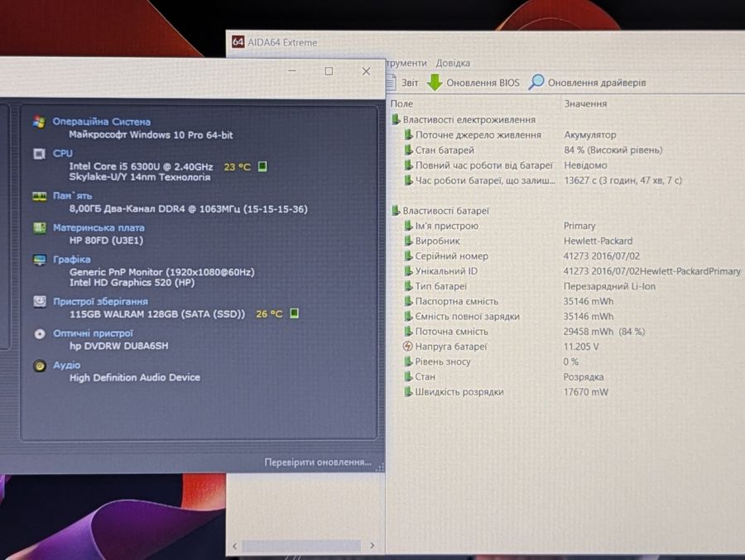Click the Аудіо heading link
The height and width of the screenshot is (560, 745).
point(66,365)
